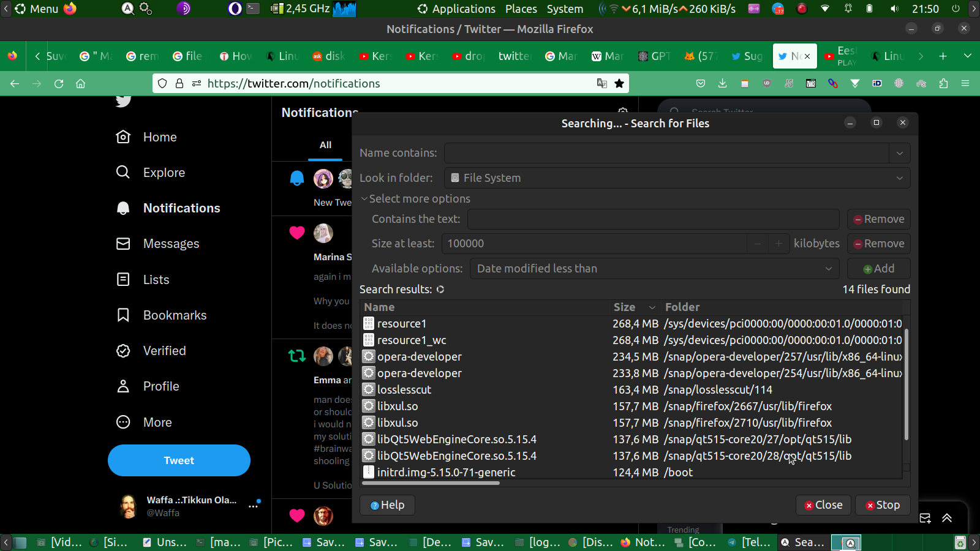
Task: Click the VTR extension icon in the toolbar
Action: (x=811, y=83)
